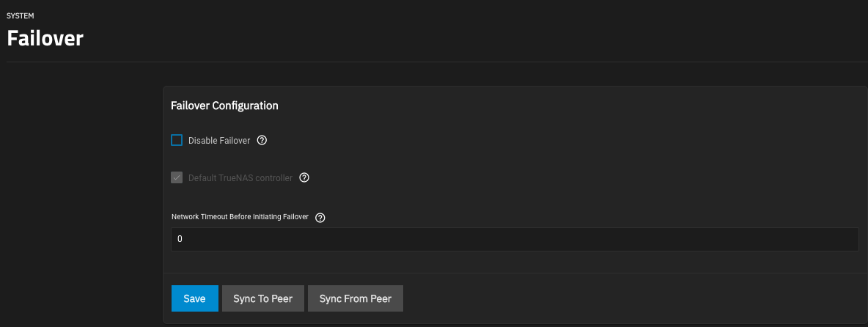Show help for Default TrueNAS controller
868x327 pixels.
coord(304,177)
